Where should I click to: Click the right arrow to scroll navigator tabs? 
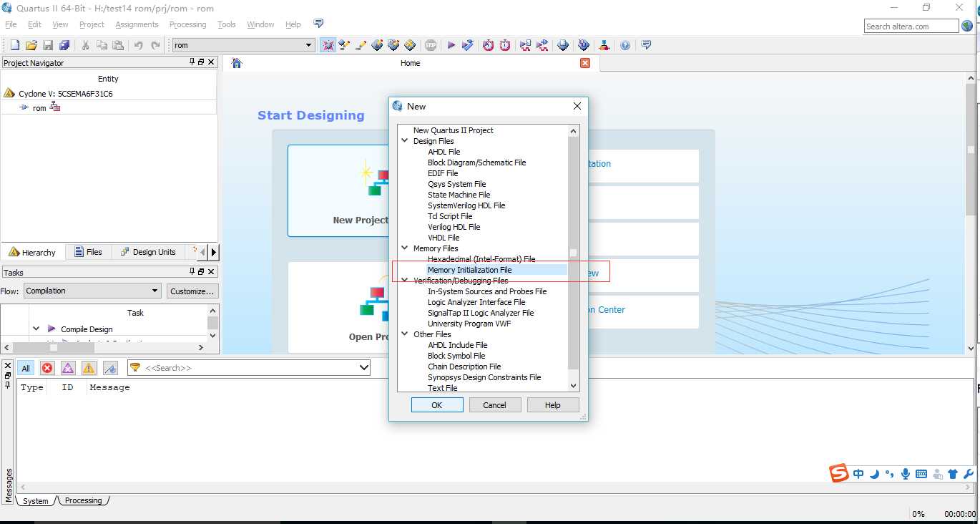tap(213, 252)
